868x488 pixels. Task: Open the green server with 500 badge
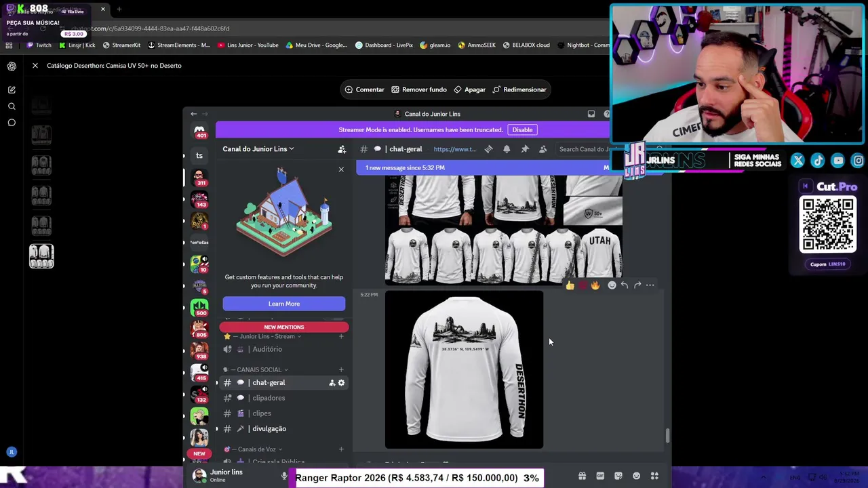coord(199,308)
